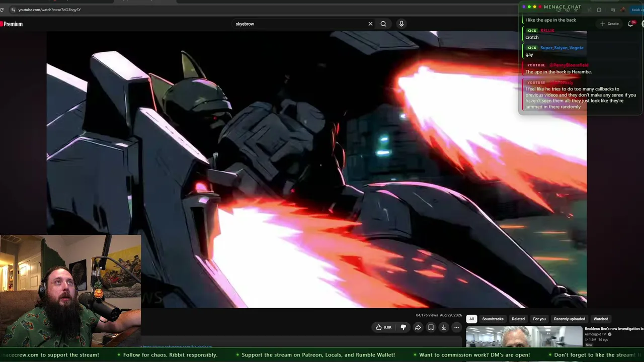Screen dimensions: 644x362
Task: Open site info icon in address bar
Action: tap(13, 10)
